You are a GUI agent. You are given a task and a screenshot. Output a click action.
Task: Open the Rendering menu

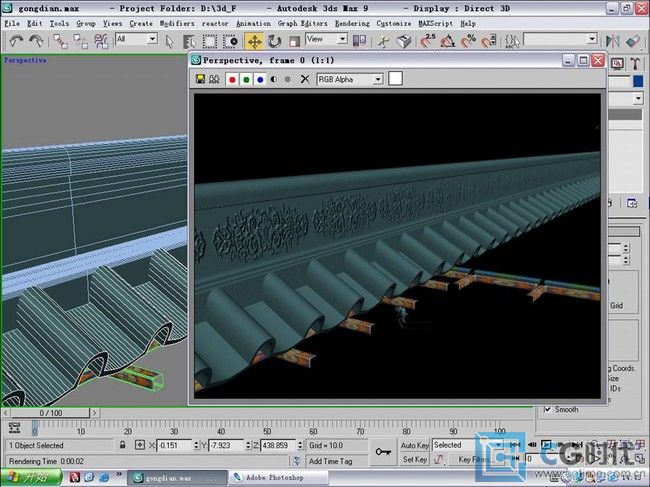(352, 23)
